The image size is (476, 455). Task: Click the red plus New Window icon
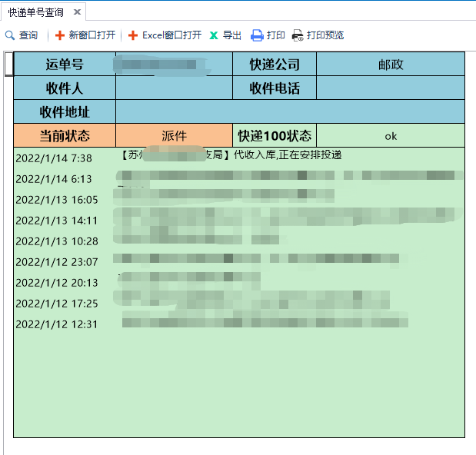(60, 35)
